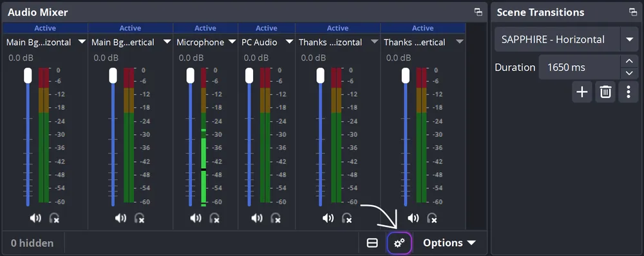Click the Thanks ...izontal volume fader handle
Image resolution: width=644 pixels, height=256 pixels.
click(320, 75)
